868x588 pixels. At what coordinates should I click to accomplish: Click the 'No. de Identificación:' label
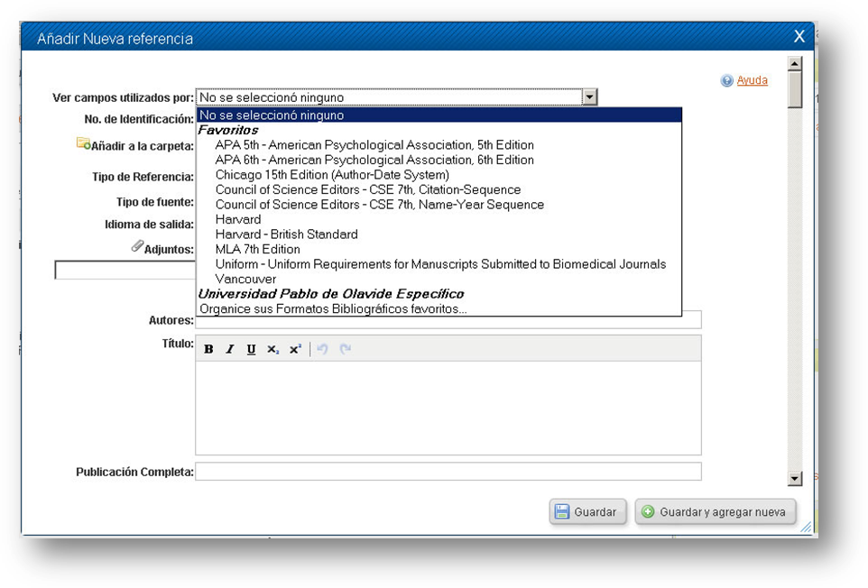coord(139,119)
